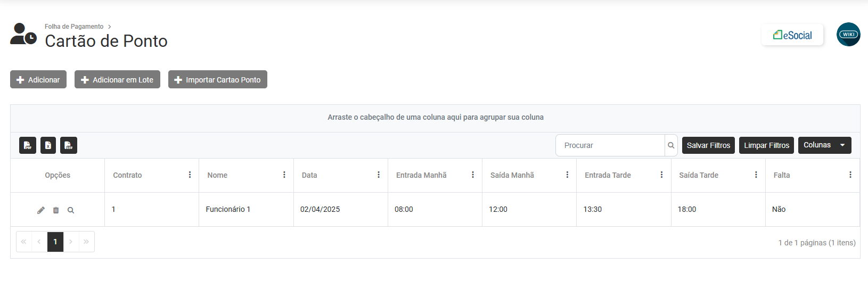Open the Data column menu dots
This screenshot has width=868, height=289.
(379, 175)
